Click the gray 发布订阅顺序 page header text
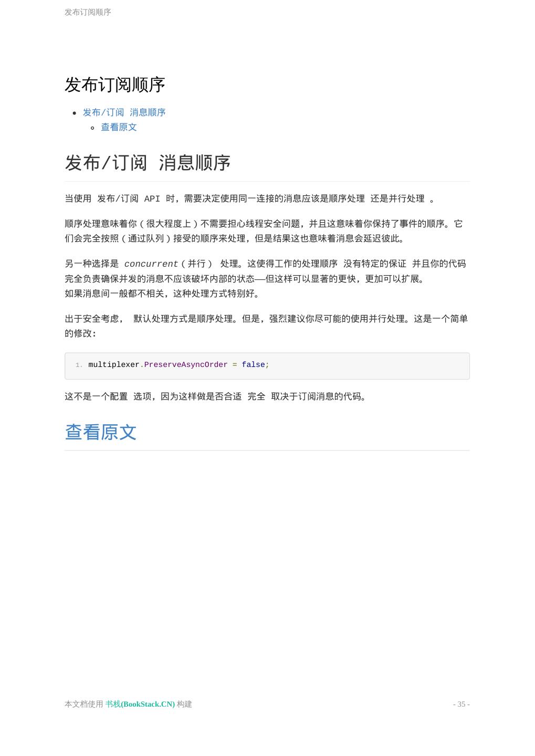535x756 pixels. click(x=88, y=12)
